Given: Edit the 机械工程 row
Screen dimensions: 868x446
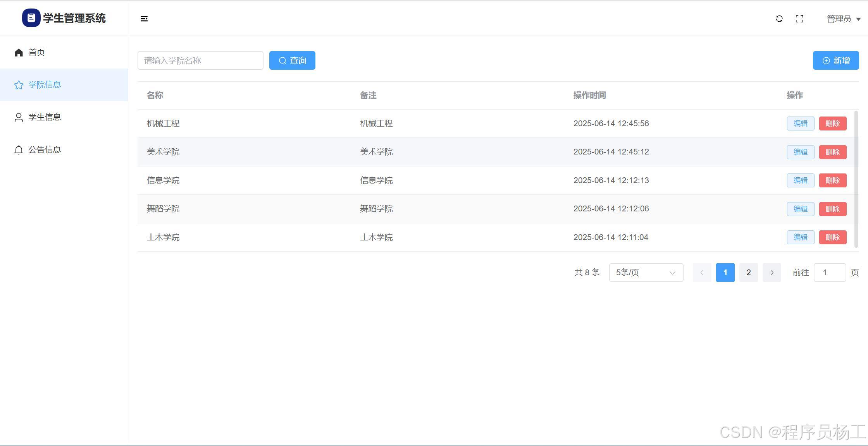Looking at the screenshot, I should click(800, 124).
